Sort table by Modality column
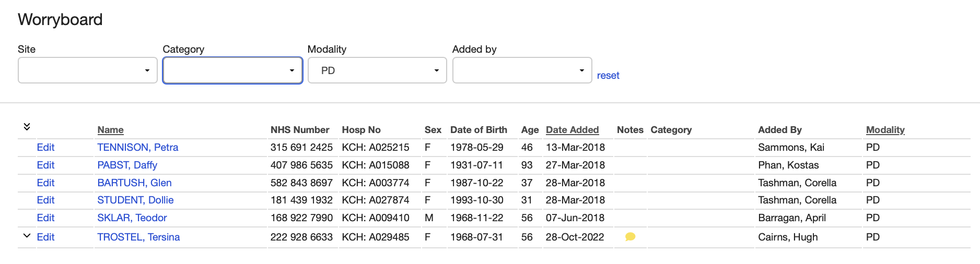The height and width of the screenshot is (264, 980). pos(885,130)
